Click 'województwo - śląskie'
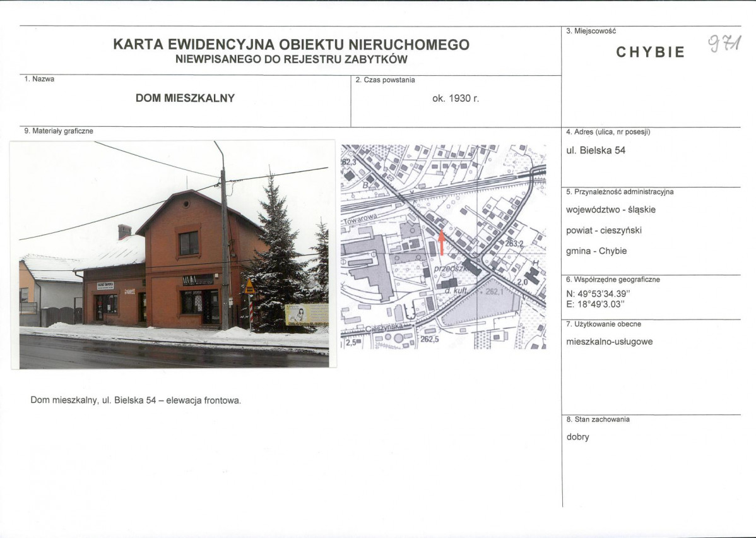756x538 pixels. [x=610, y=210]
